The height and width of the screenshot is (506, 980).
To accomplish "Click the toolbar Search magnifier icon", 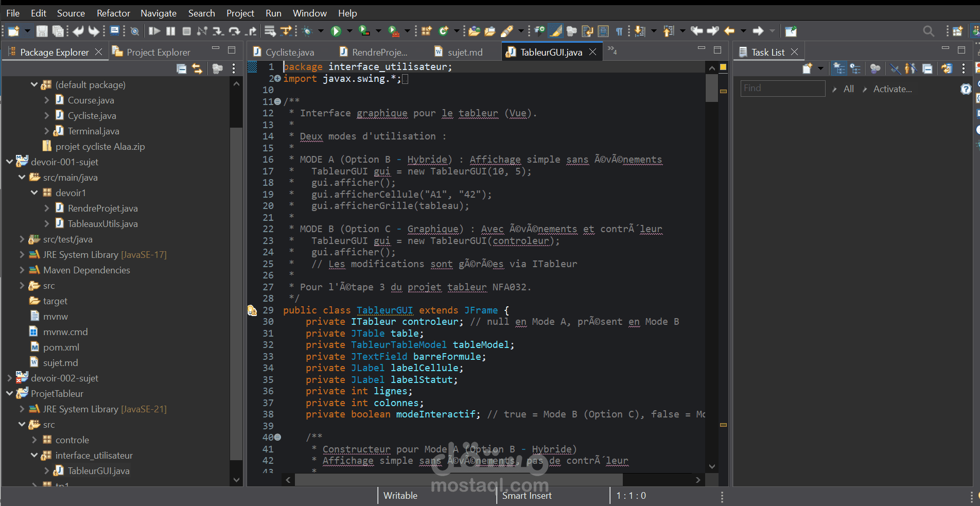I will coord(929,31).
